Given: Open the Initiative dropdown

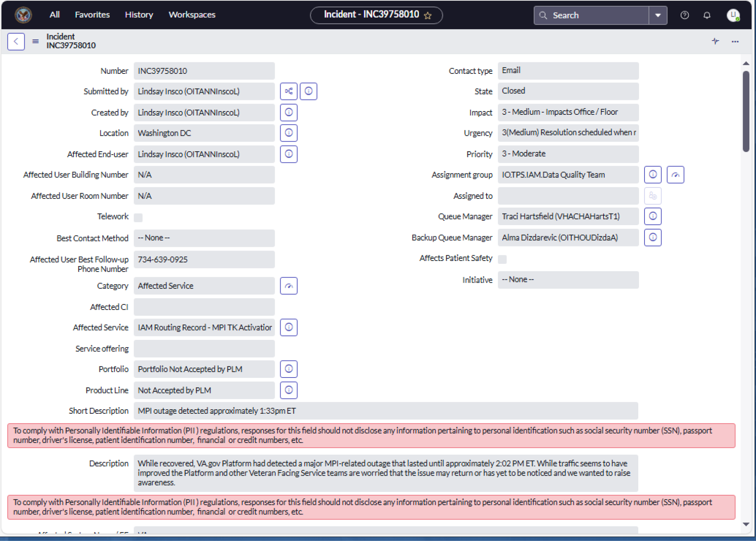Looking at the screenshot, I should click(568, 280).
